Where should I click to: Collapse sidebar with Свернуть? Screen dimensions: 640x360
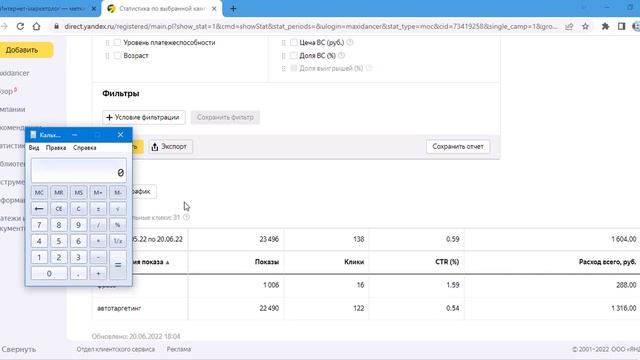(19, 349)
